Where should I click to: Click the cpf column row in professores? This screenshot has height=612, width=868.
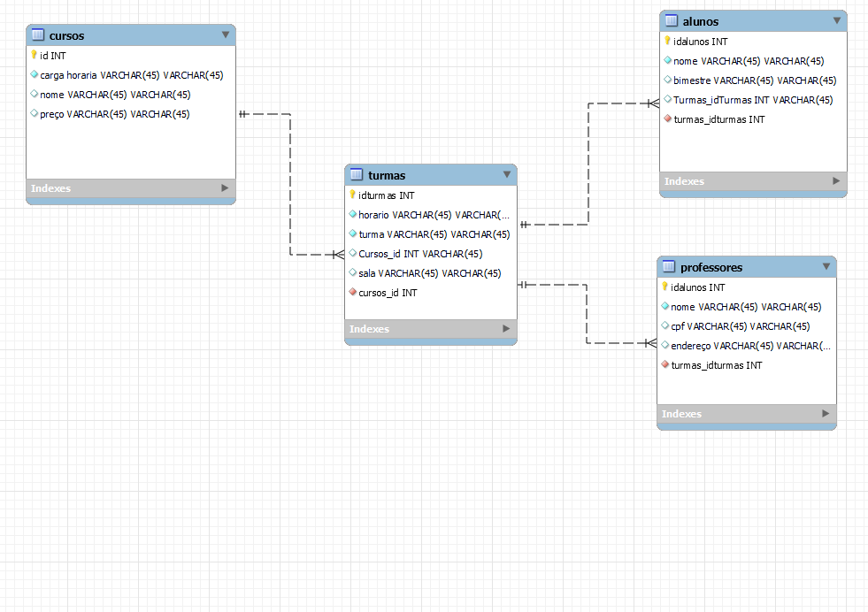coord(738,325)
